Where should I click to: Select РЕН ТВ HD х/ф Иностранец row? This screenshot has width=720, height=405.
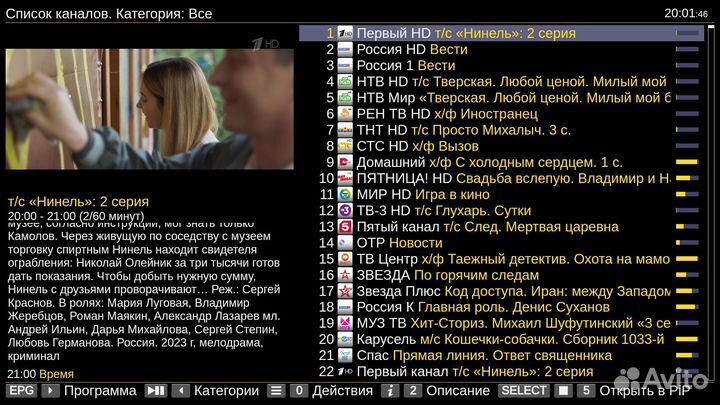[x=501, y=113]
